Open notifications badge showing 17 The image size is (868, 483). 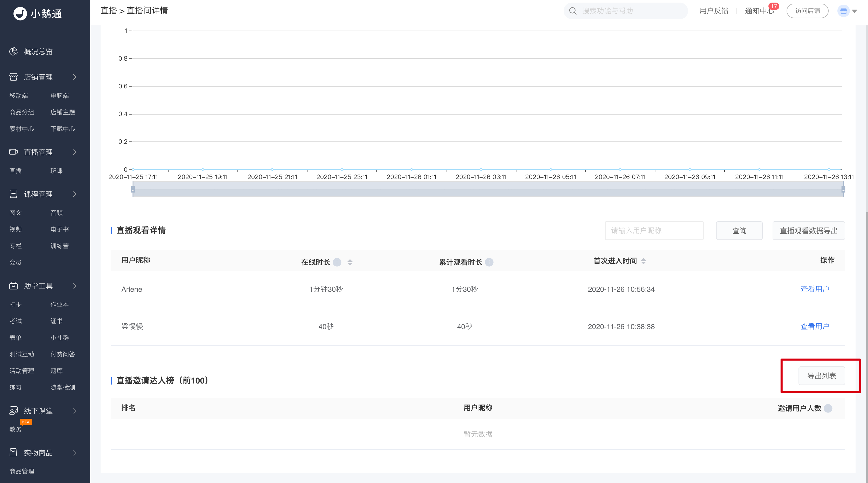pyautogui.click(x=774, y=6)
